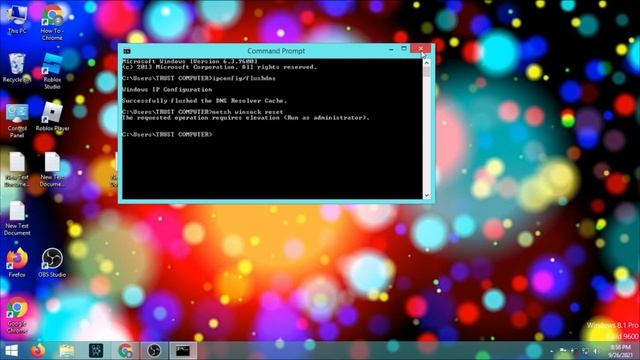
Task: Open Google Chrome desktop shortcut
Action: (x=17, y=316)
